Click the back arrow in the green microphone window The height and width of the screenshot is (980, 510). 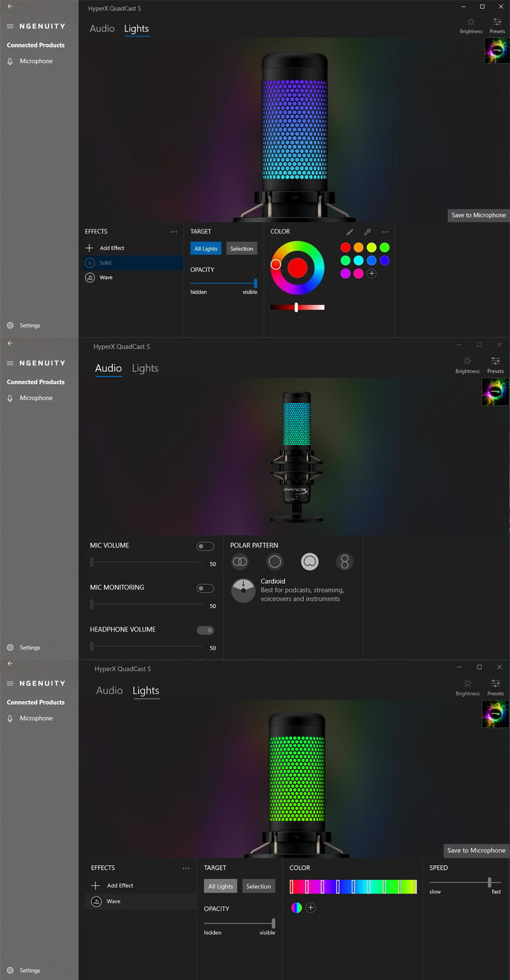coord(10,664)
